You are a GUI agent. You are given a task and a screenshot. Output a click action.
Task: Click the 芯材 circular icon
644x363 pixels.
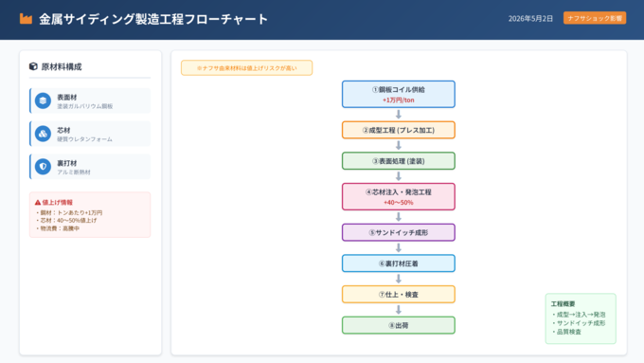coord(43,134)
